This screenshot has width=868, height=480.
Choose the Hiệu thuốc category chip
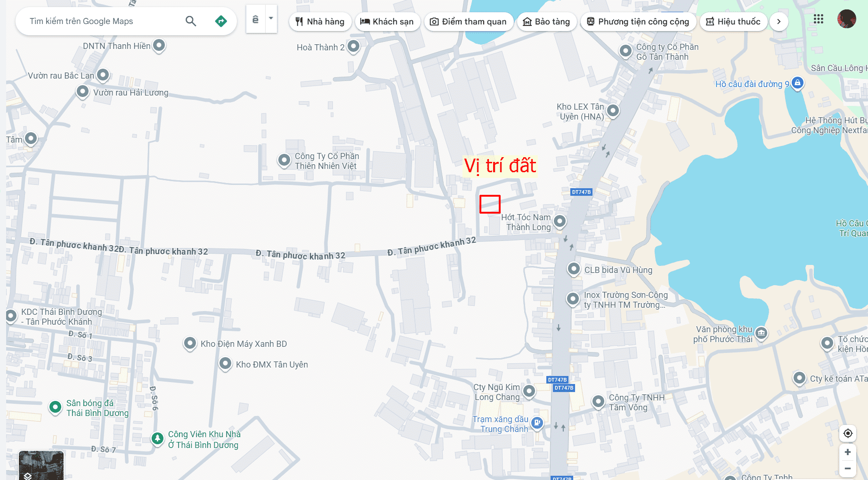733,22
